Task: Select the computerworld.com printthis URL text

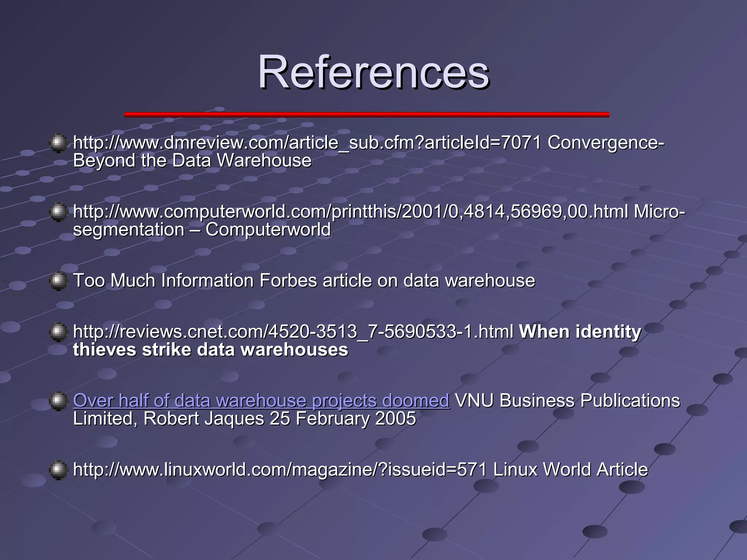Action: click(x=351, y=211)
